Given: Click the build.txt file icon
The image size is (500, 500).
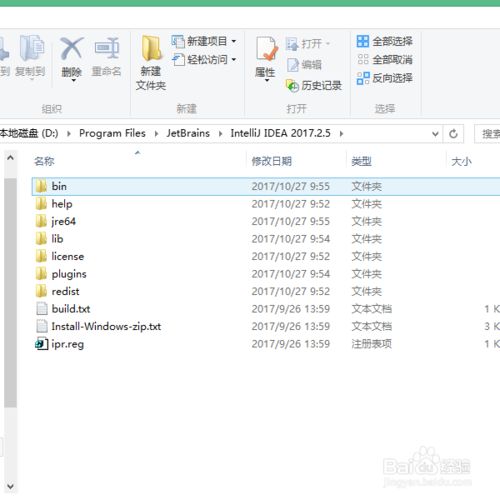Looking at the screenshot, I should click(42, 309).
